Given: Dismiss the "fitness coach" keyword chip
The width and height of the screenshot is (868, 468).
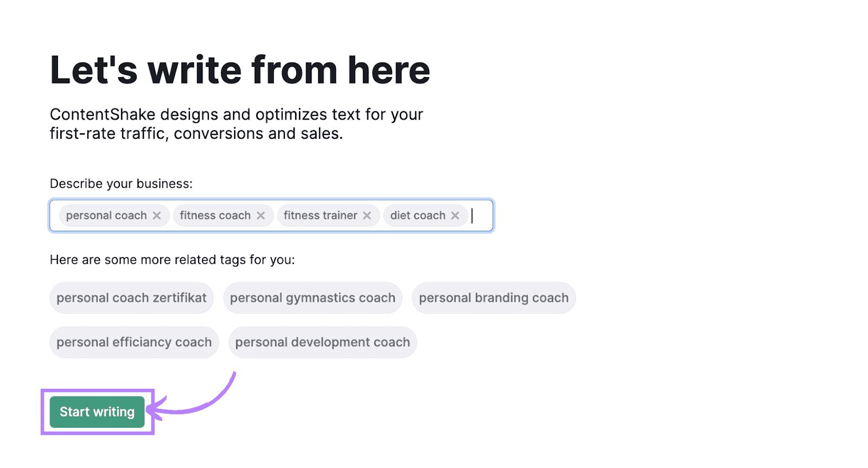Looking at the screenshot, I should point(261,215).
